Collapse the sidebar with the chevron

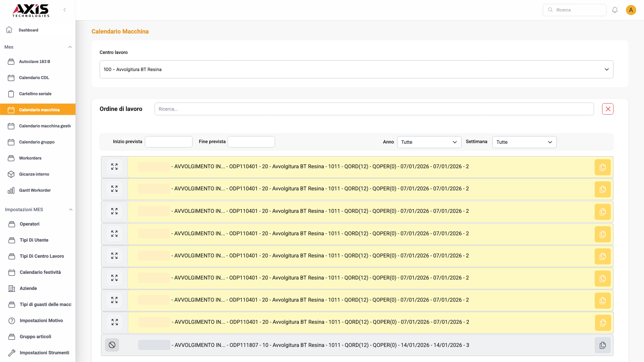[65, 10]
